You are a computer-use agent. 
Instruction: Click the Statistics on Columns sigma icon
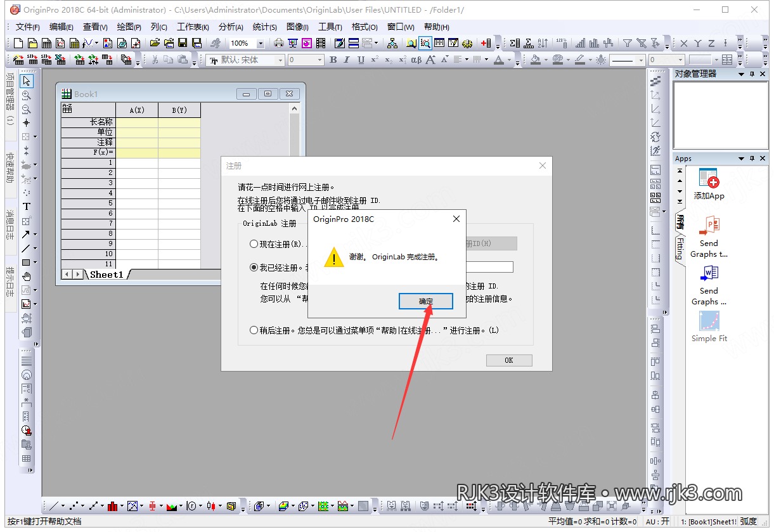515,43
